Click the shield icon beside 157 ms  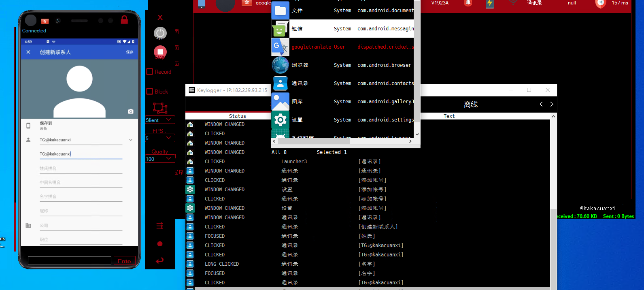(x=601, y=4)
